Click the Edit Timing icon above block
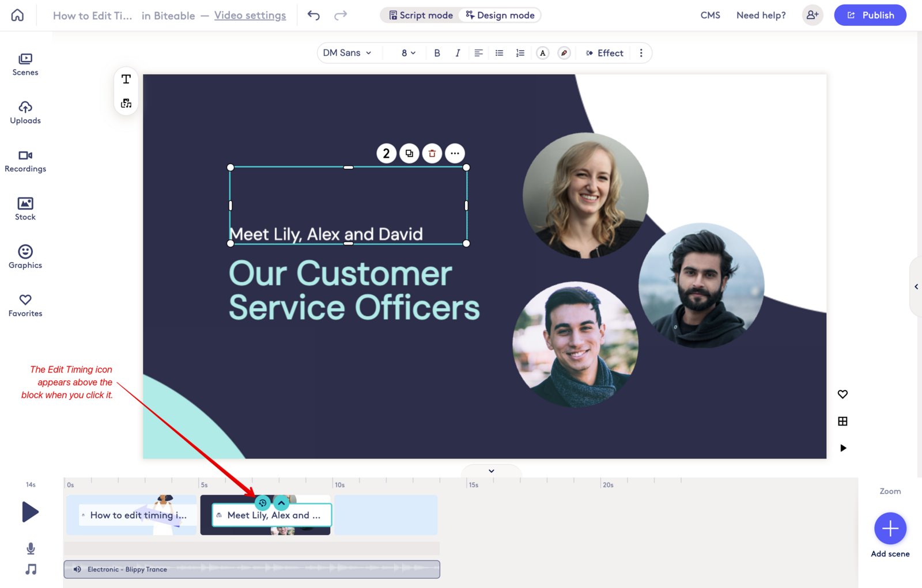922x588 pixels. [x=263, y=503]
